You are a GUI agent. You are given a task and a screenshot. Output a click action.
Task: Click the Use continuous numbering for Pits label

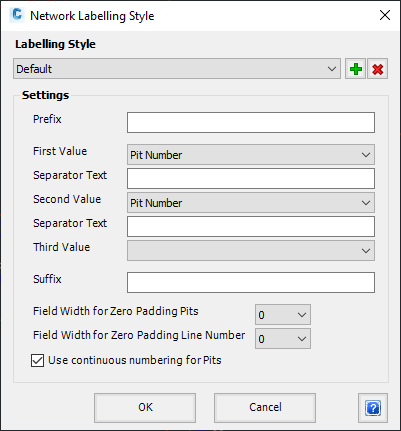click(x=135, y=360)
